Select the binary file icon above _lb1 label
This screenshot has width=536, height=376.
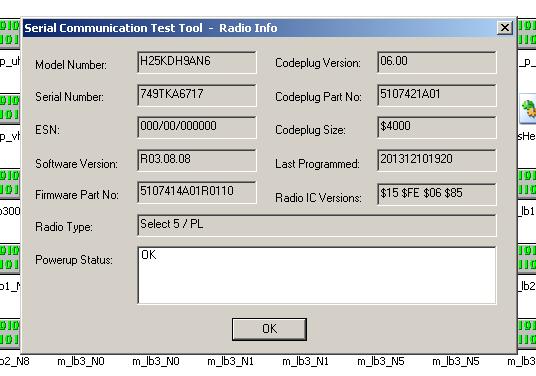click(x=527, y=184)
